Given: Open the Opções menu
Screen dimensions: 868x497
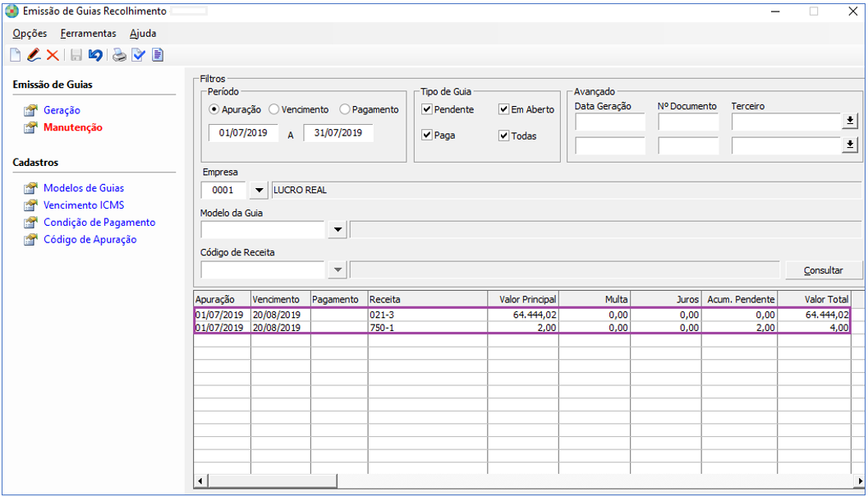Looking at the screenshot, I should [x=30, y=33].
